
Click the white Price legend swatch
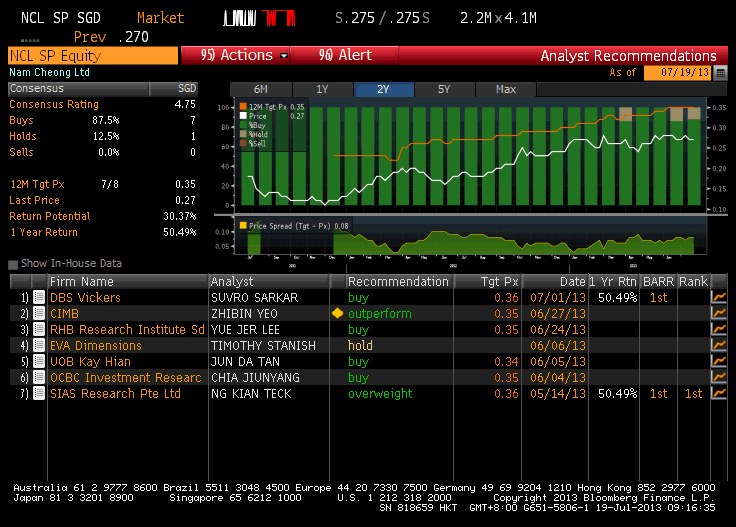click(243, 115)
